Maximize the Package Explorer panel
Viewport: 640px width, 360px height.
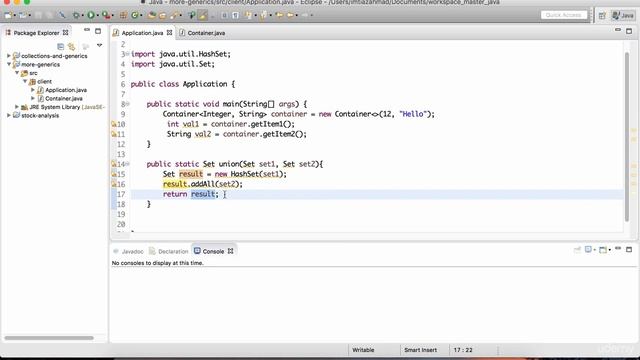coord(98,31)
